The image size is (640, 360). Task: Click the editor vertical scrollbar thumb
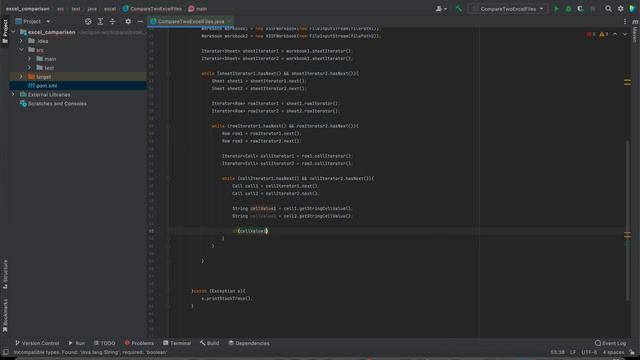click(627, 220)
